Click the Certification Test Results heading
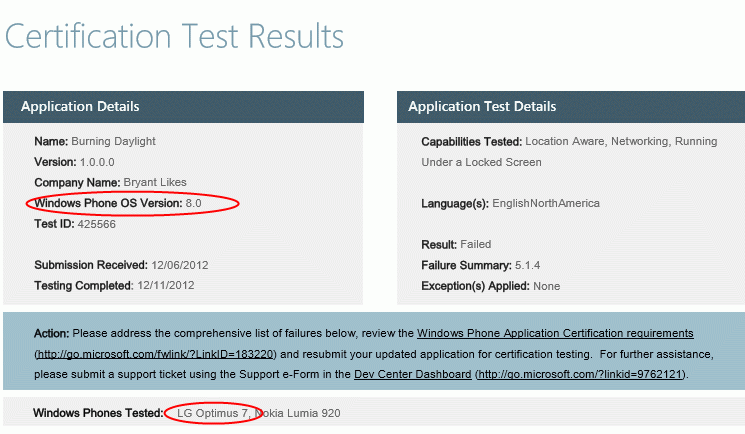The height and width of the screenshot is (434, 745). click(x=174, y=37)
